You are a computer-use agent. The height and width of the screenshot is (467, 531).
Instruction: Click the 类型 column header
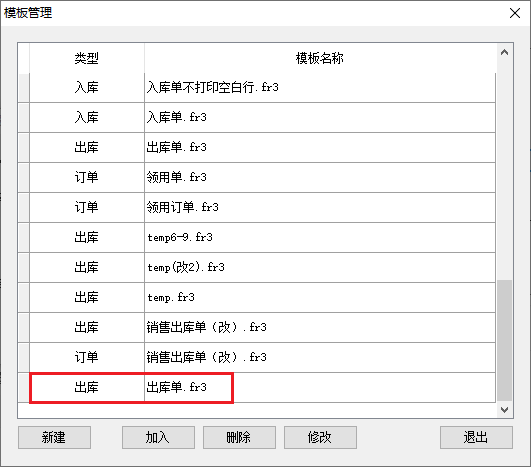coord(87,58)
